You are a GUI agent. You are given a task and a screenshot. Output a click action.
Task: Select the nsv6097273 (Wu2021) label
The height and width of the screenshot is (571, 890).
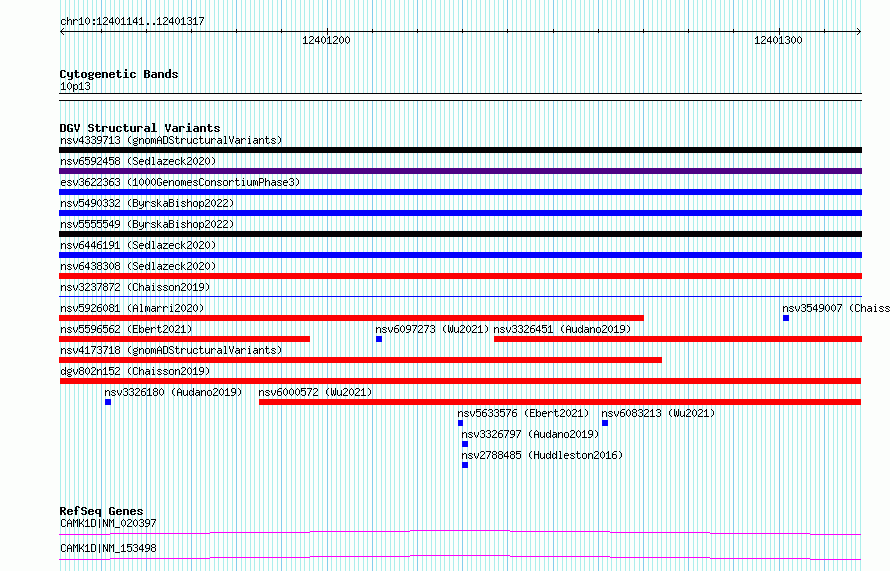(432, 329)
